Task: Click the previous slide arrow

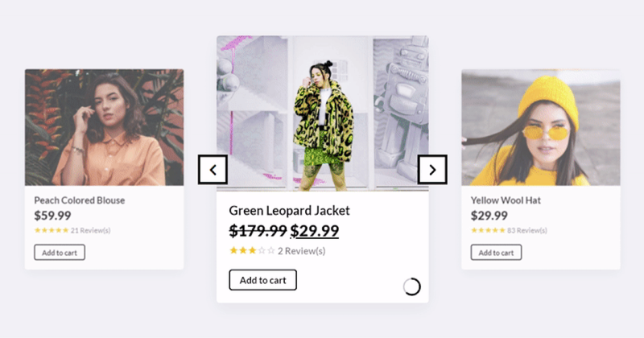Action: click(x=213, y=169)
